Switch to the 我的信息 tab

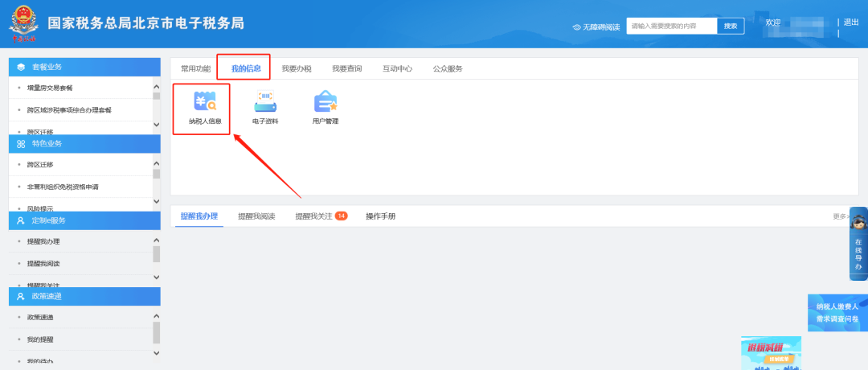246,68
